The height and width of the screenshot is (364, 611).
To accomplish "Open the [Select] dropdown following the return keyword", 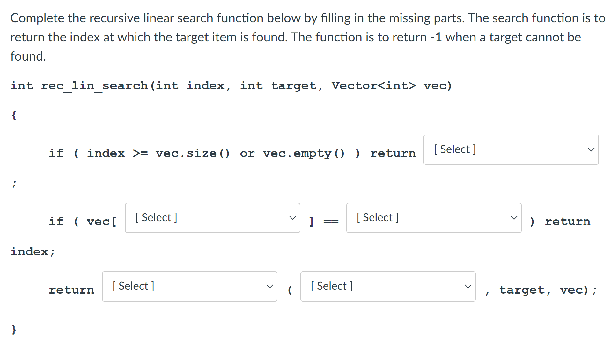I will [189, 286].
